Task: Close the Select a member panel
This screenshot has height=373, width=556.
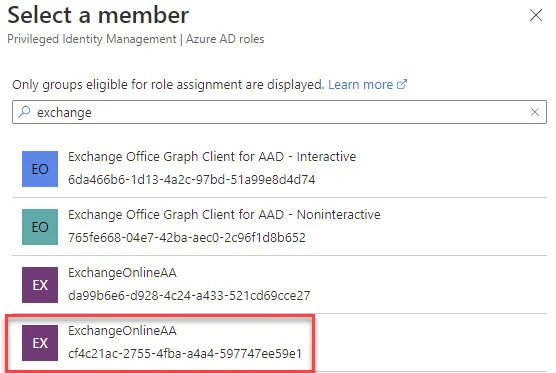Action: pos(535,15)
